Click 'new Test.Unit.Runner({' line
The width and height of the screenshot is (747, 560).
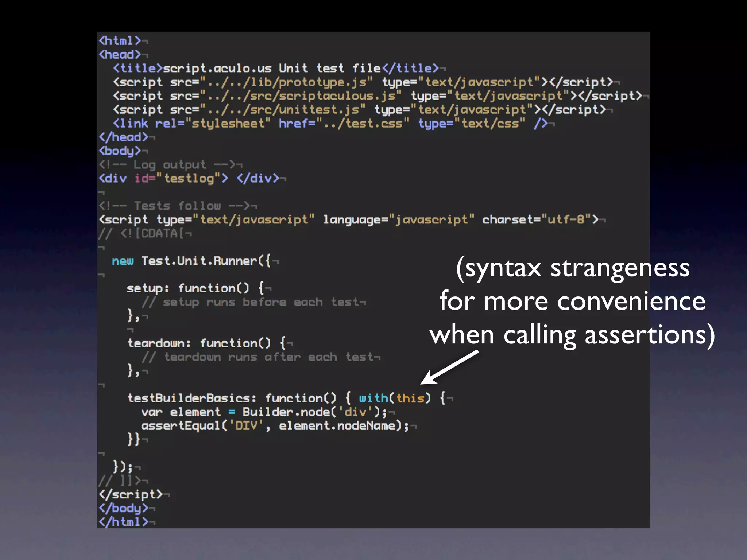click(x=191, y=261)
